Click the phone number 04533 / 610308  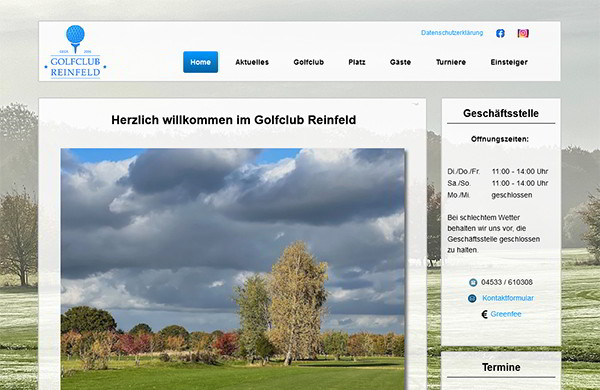[507, 282]
